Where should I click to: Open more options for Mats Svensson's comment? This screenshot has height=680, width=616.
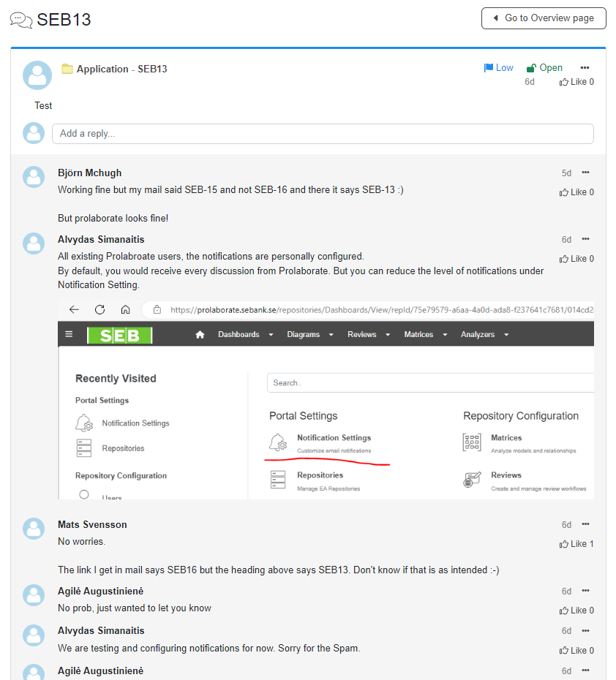[x=585, y=524]
